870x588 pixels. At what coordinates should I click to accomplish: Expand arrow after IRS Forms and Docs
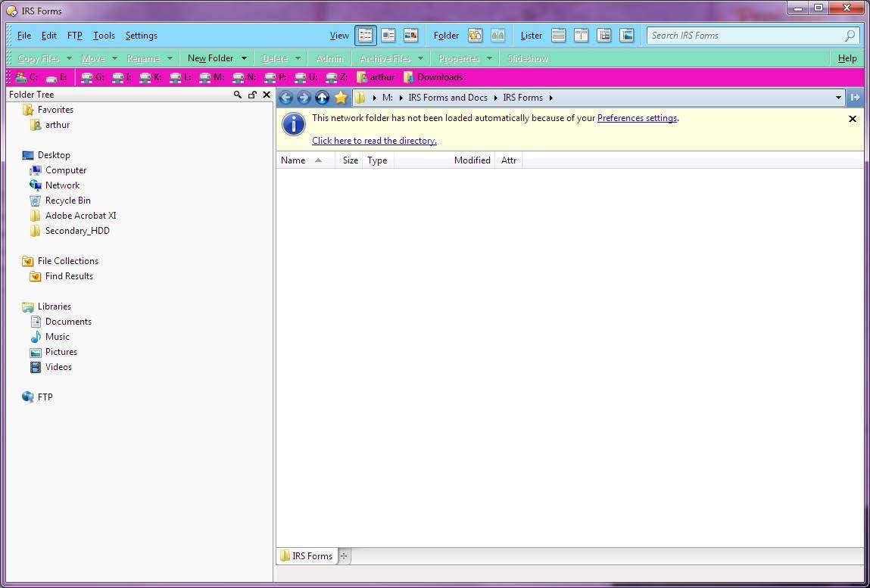click(495, 98)
